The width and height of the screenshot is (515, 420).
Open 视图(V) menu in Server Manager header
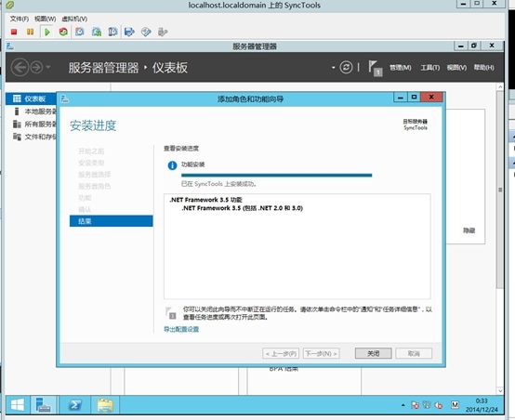(456, 68)
